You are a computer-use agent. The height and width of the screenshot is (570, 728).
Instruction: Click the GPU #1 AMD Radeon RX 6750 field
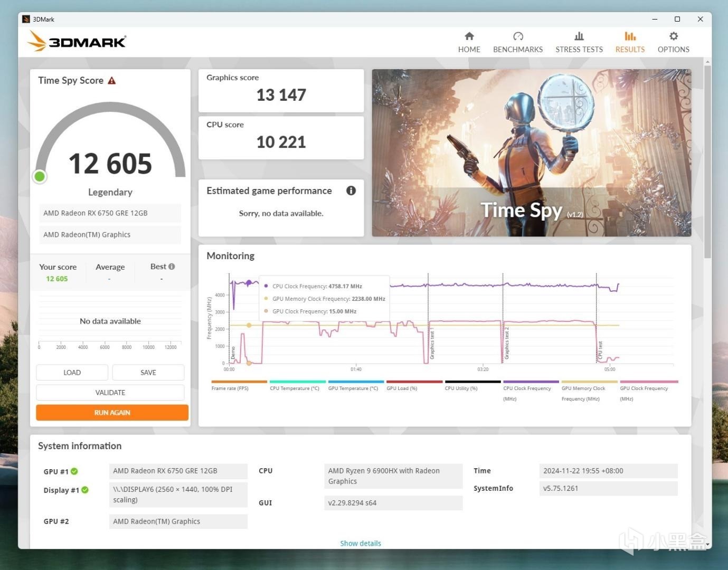[178, 471]
